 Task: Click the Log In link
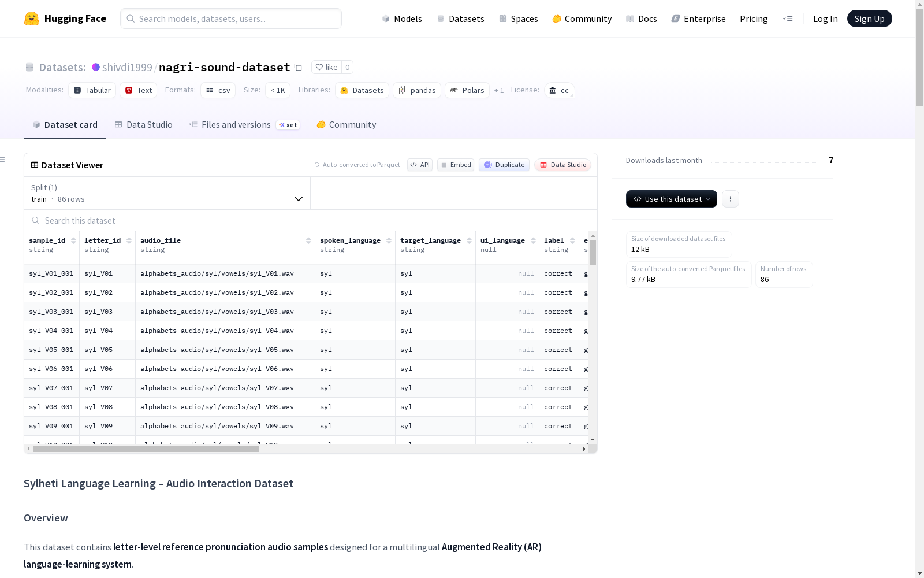(x=825, y=18)
